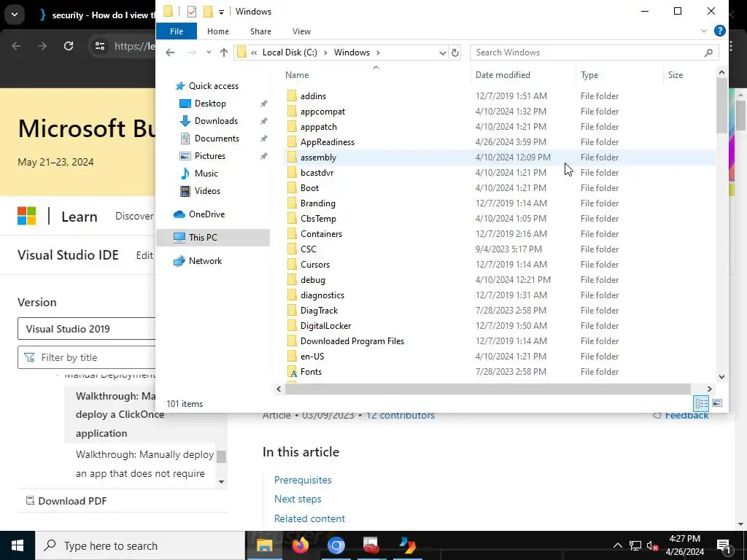
Task: Click Firefox in the taskbar
Action: pos(300,545)
